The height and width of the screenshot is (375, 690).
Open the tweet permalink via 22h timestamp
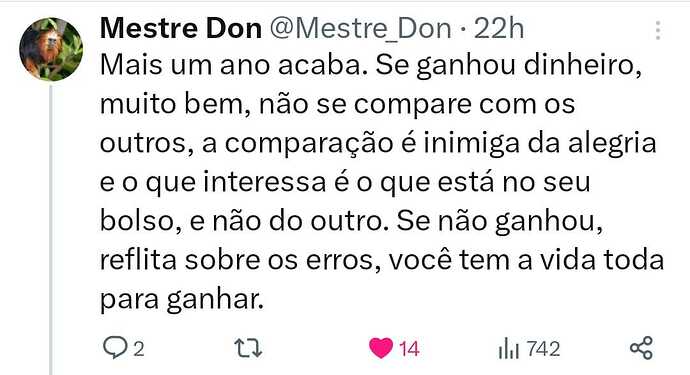coord(499,29)
